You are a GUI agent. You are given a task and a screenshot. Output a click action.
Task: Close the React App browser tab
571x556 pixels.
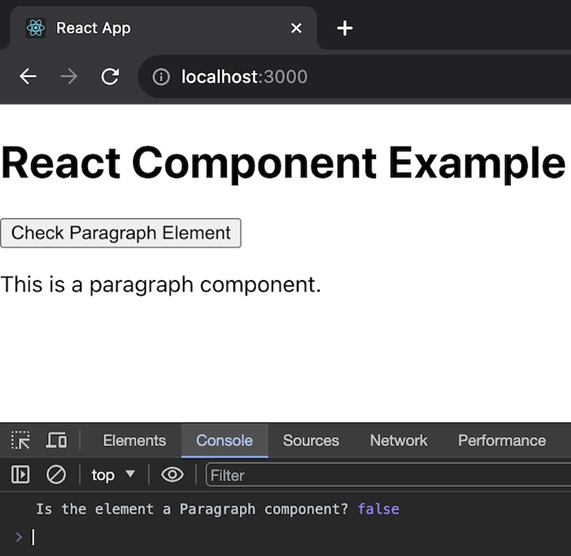pos(296,28)
